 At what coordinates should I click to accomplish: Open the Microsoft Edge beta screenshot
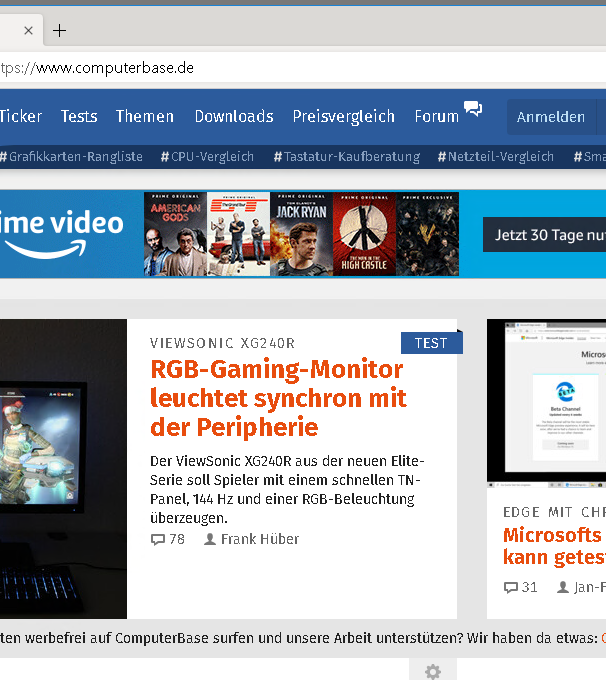tap(546, 403)
